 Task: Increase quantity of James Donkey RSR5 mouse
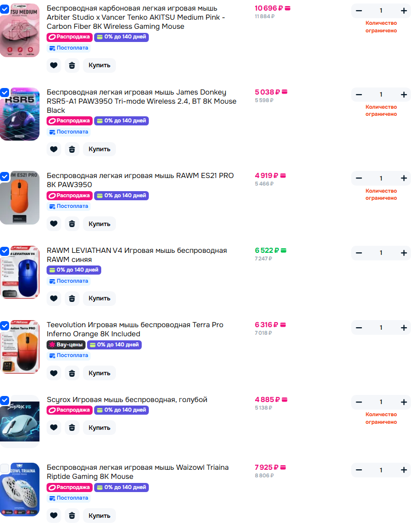click(403, 95)
